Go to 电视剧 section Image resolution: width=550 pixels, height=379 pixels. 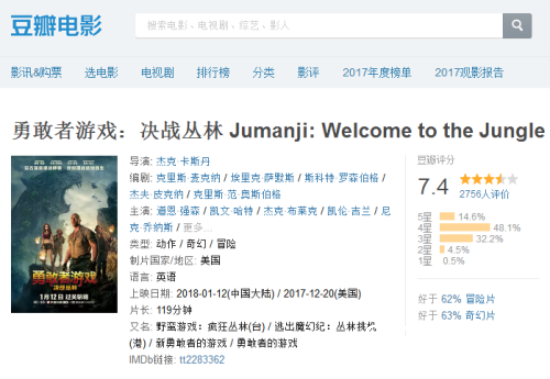coord(157,73)
